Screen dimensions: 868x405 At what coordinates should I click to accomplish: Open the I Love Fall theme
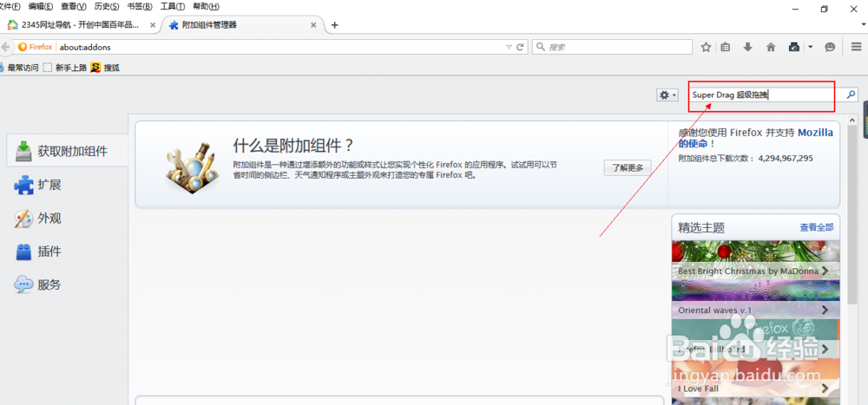[x=756, y=378]
